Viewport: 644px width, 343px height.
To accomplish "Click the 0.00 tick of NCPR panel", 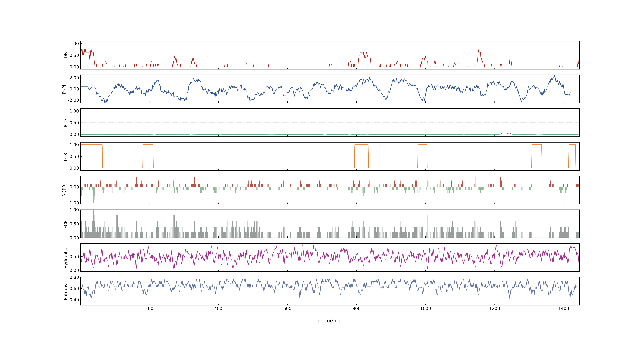I will click(74, 187).
